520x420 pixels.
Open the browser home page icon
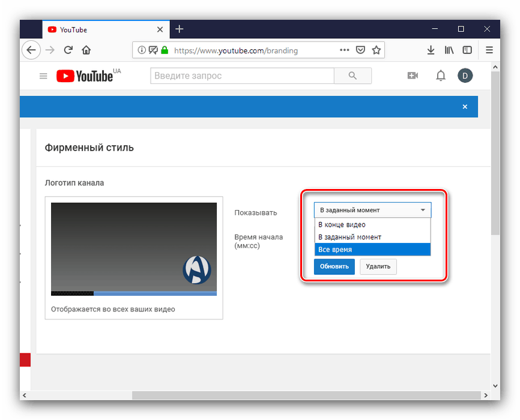(x=86, y=50)
